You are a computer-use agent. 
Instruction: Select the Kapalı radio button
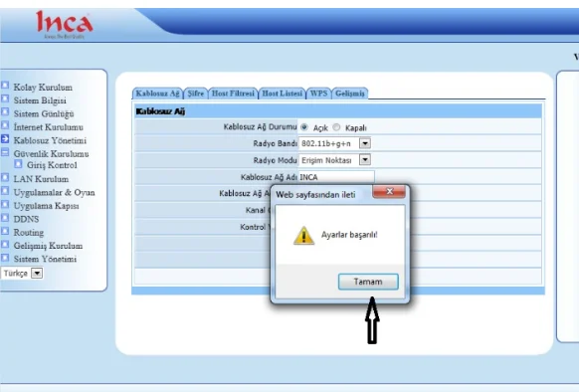[336, 127]
